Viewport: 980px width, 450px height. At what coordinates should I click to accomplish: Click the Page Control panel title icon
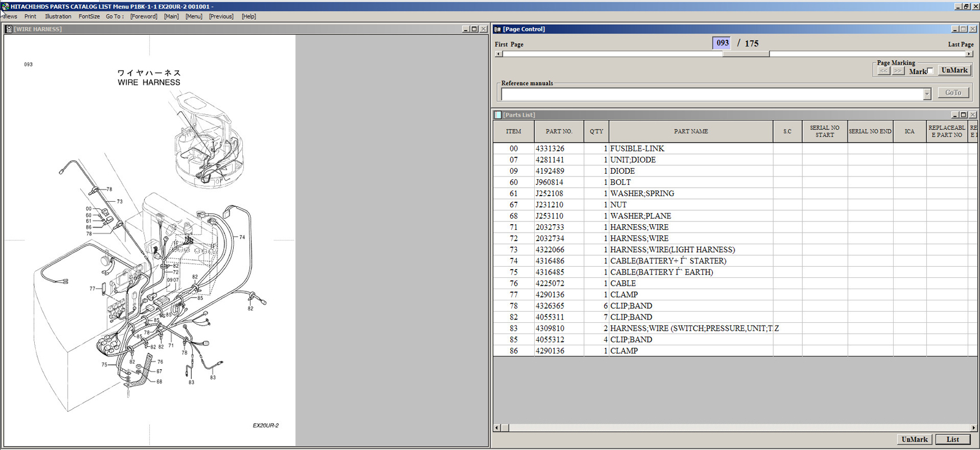coord(497,29)
